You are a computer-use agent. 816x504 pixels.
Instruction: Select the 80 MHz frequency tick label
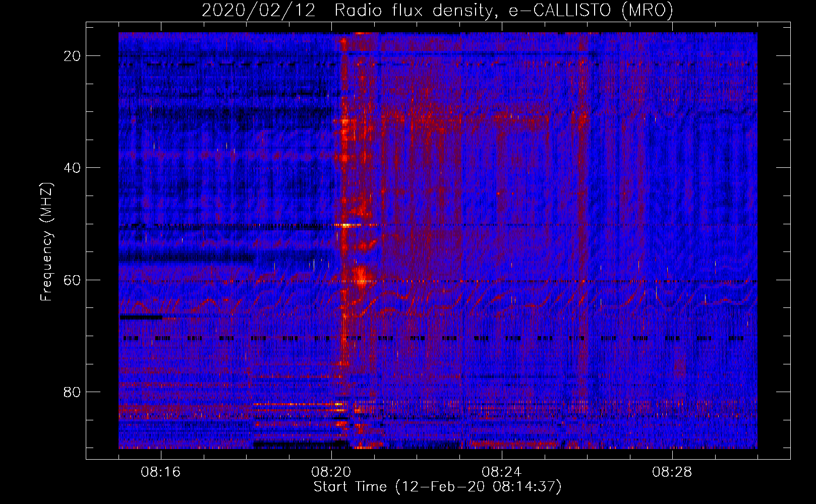[x=73, y=392]
